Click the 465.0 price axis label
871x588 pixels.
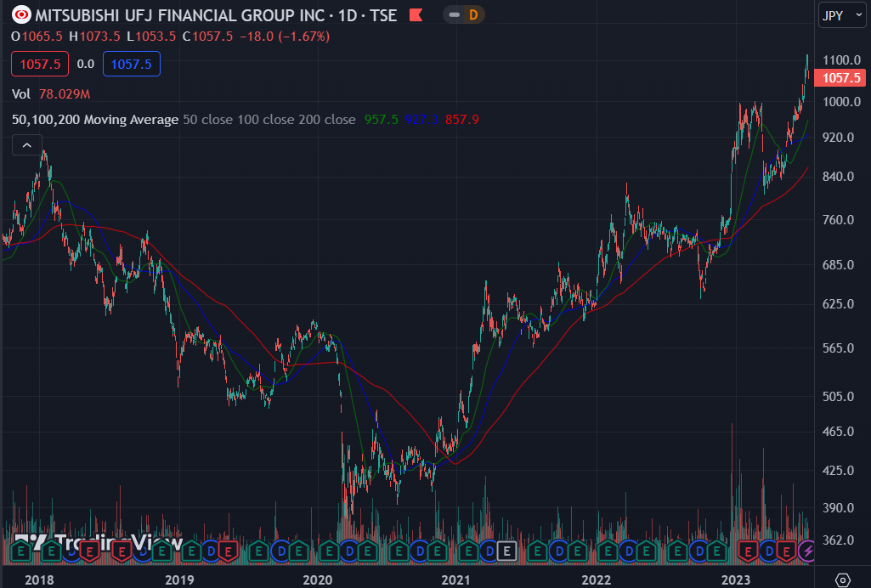[x=838, y=432]
